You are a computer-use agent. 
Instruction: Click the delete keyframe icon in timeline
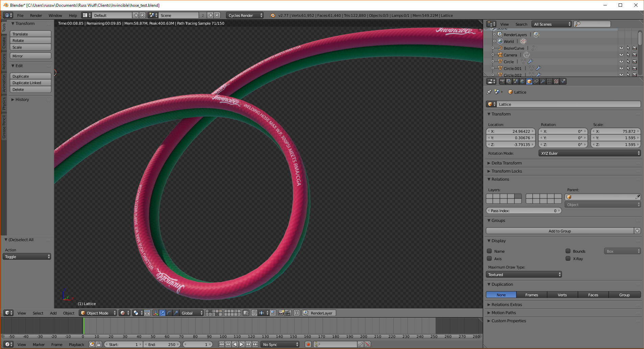click(x=367, y=345)
